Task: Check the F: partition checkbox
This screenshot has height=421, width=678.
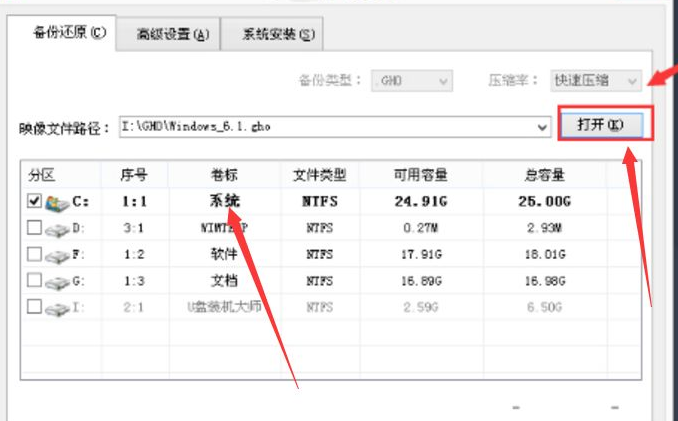Action: [x=34, y=254]
